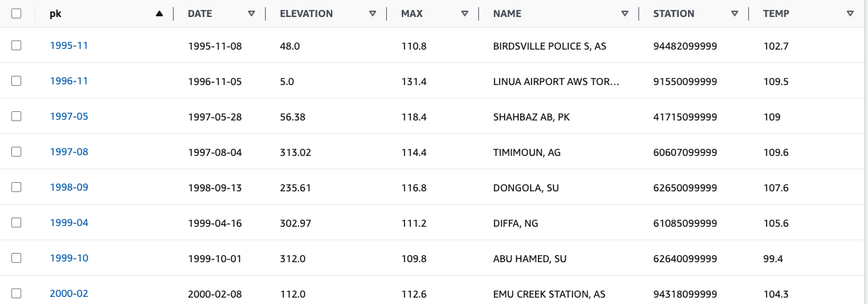Viewport: 868px width, 304px height.
Task: Click the STATION column sort triangle
Action: point(735,13)
